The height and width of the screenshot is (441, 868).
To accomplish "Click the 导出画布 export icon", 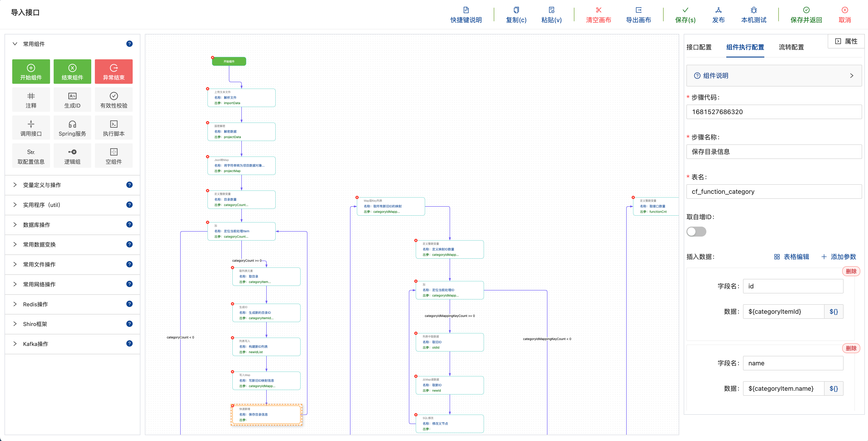I will [x=638, y=10].
